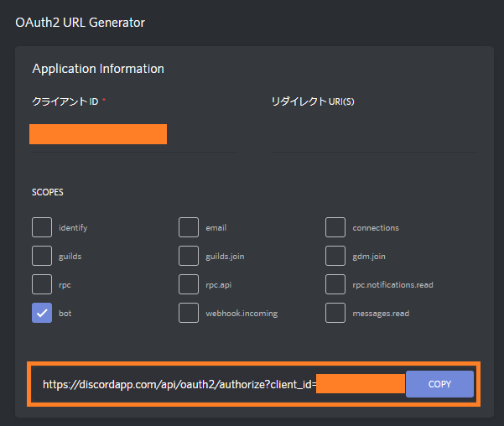Click the Application Information heading
504x426 pixels.
[98, 69]
